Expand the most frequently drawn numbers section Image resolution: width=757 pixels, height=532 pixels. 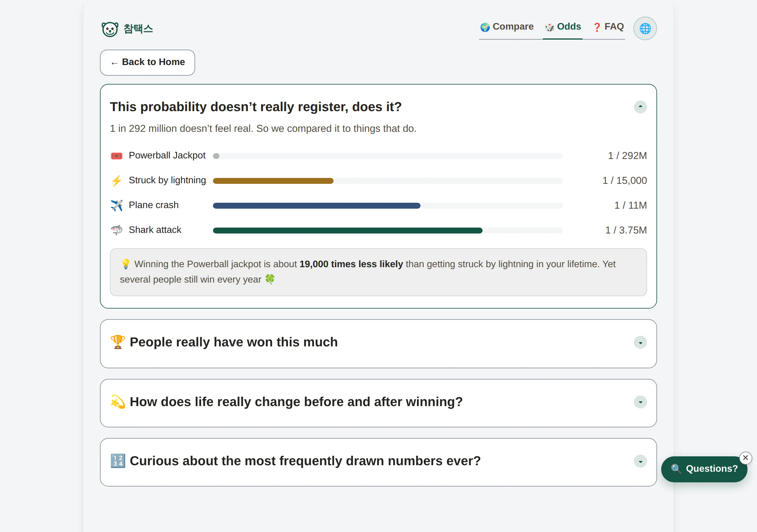pos(640,461)
